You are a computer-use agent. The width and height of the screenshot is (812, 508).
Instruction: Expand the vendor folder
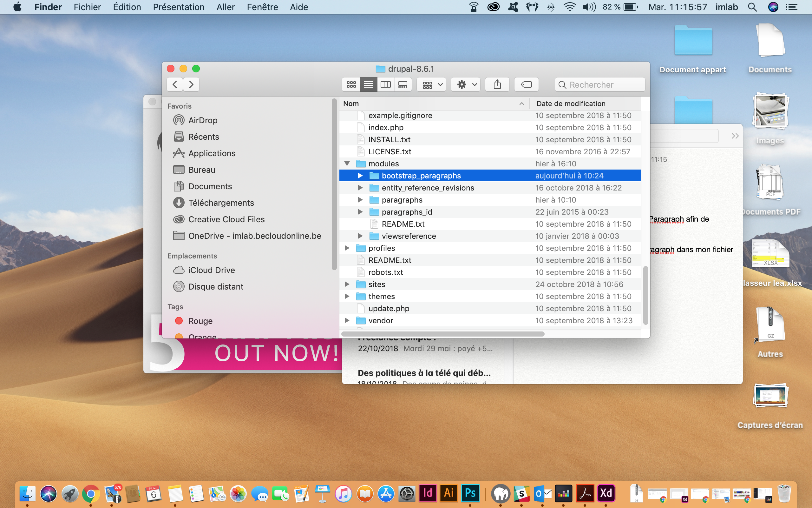pyautogui.click(x=347, y=321)
